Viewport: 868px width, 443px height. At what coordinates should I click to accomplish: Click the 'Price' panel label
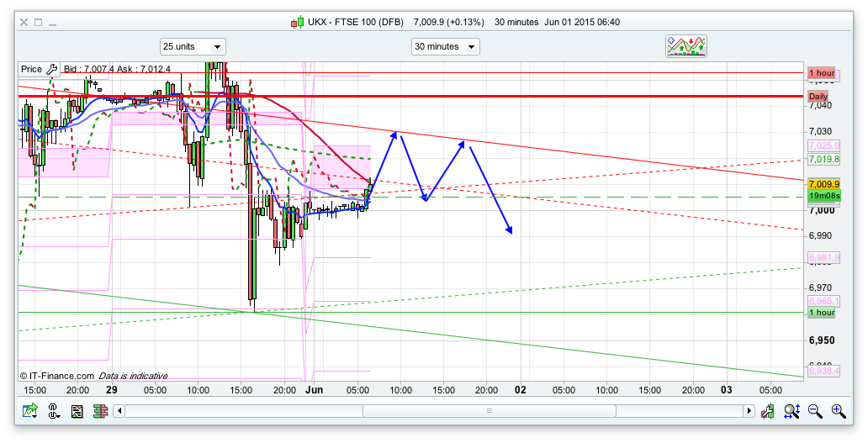(x=32, y=69)
